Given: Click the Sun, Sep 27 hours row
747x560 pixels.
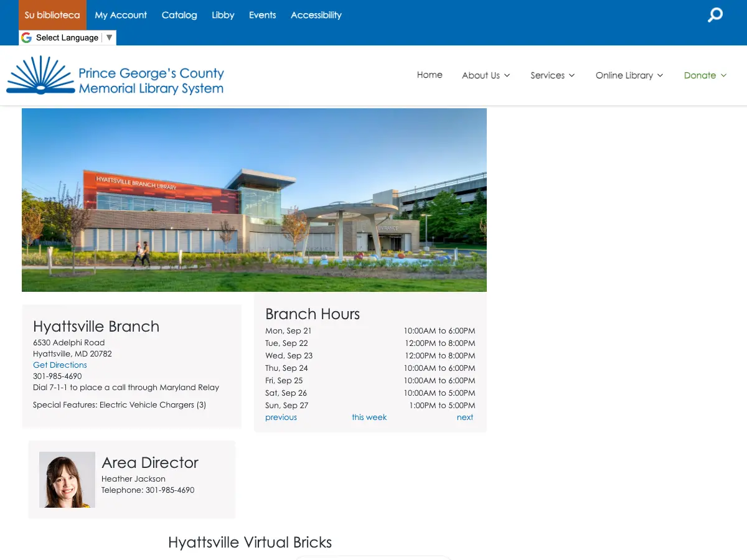Looking at the screenshot, I should click(x=370, y=406).
